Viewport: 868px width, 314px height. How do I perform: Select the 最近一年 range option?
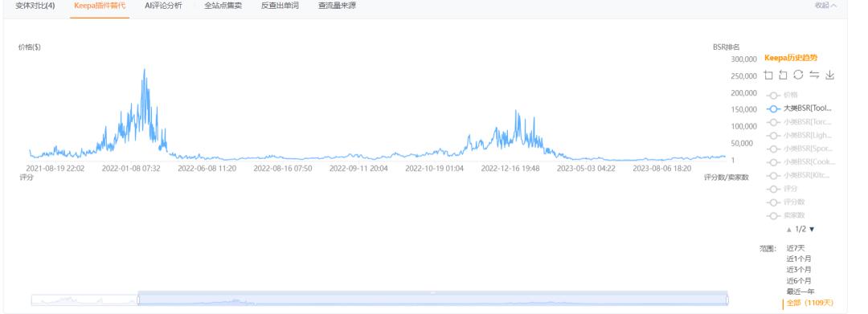click(800, 292)
